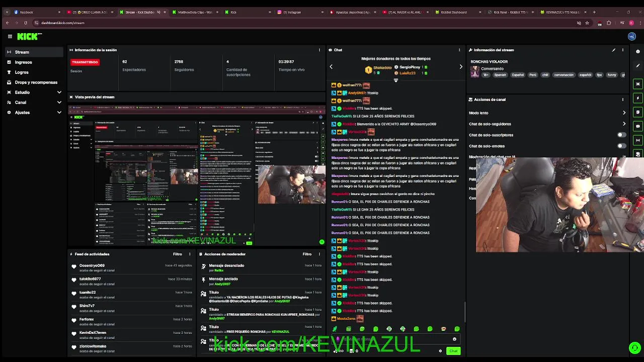Click the chat bubble icon in right sidebar

[x=638, y=126]
